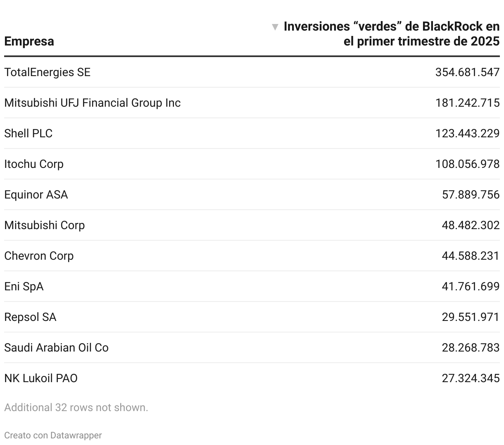Click the Itochu Corp company cell

pyautogui.click(x=34, y=164)
